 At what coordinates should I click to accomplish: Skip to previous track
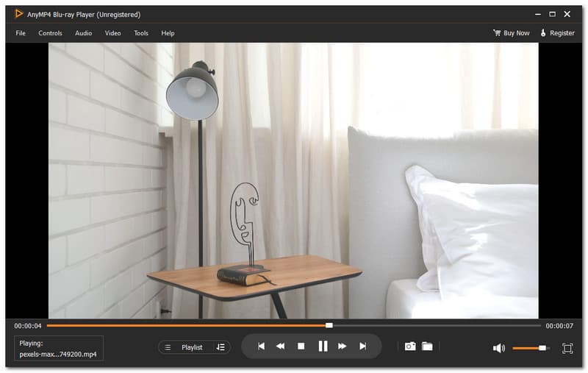click(262, 346)
